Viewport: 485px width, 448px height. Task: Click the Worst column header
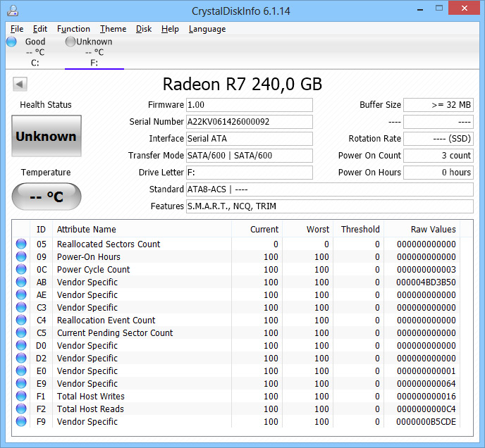pyautogui.click(x=308, y=229)
